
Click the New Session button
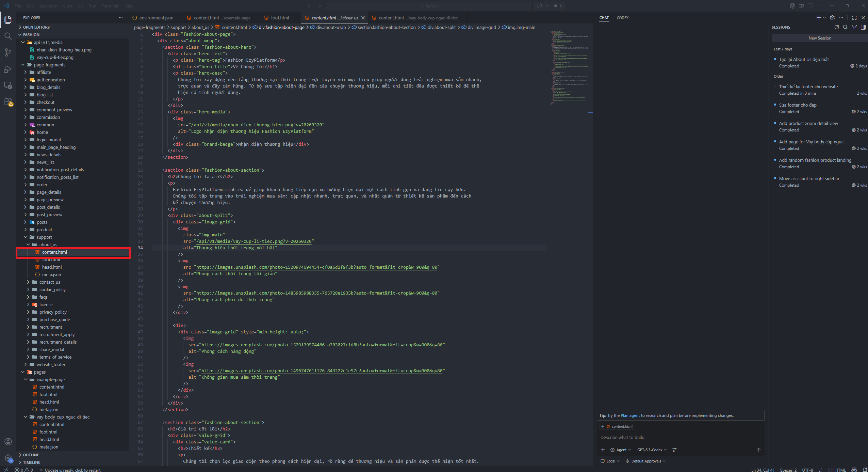pos(820,38)
